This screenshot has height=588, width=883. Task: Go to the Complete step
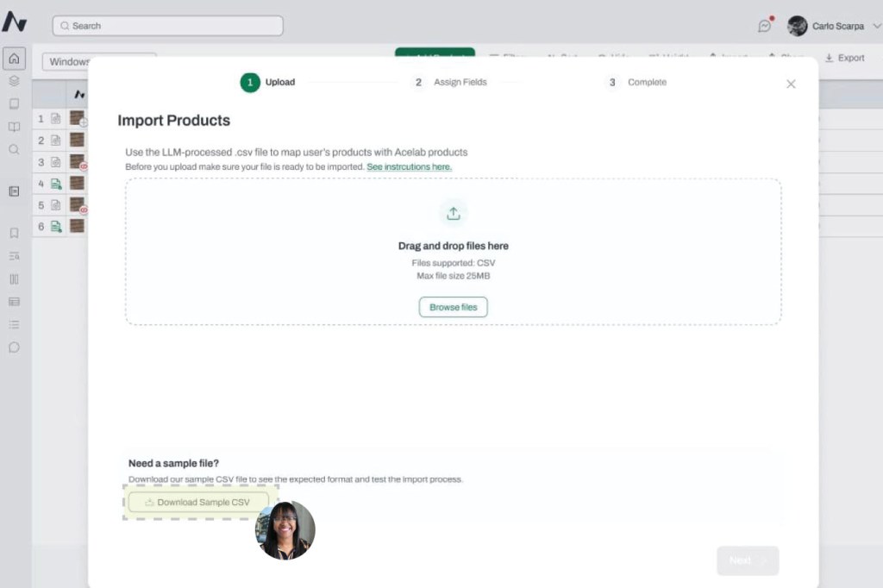click(x=636, y=83)
